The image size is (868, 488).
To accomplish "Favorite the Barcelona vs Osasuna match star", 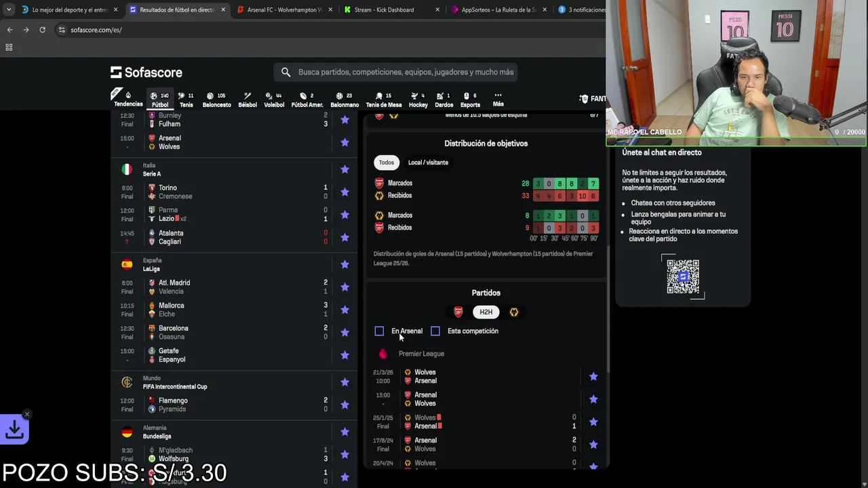I will click(344, 332).
